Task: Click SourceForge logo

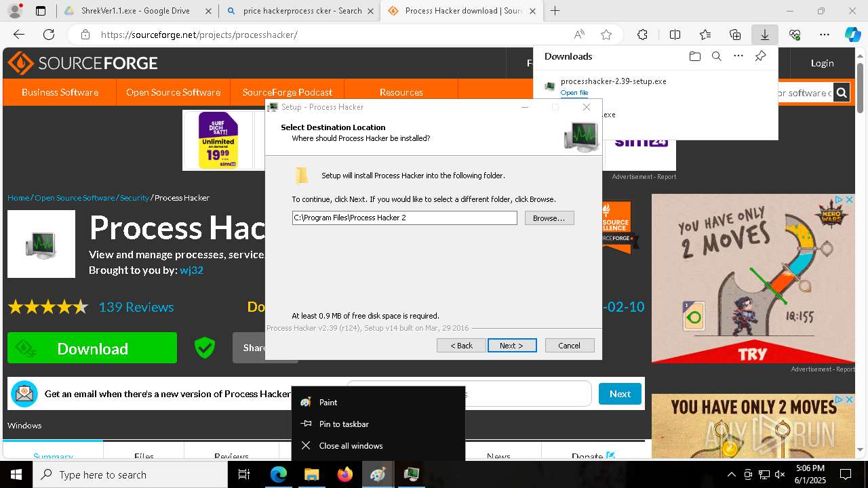Action: pyautogui.click(x=83, y=63)
